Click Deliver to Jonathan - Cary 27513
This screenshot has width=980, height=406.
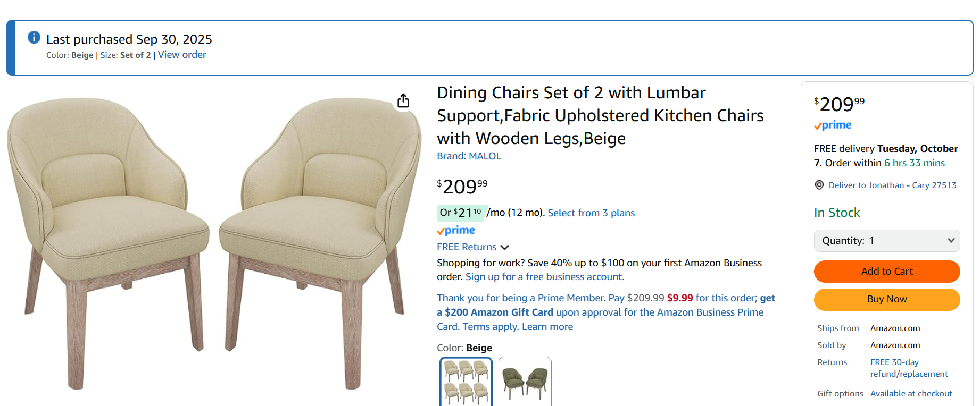(892, 185)
